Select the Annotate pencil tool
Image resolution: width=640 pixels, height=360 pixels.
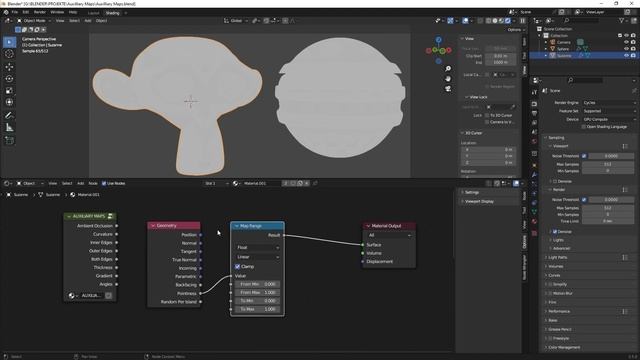coord(9,116)
